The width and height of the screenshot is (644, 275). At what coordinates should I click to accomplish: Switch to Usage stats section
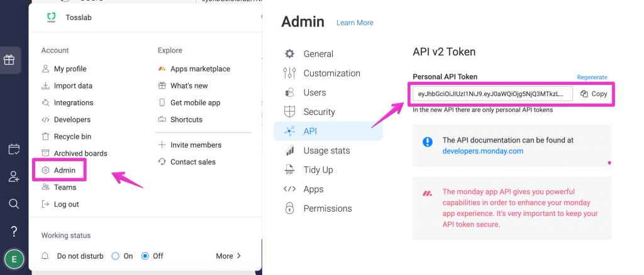(326, 151)
